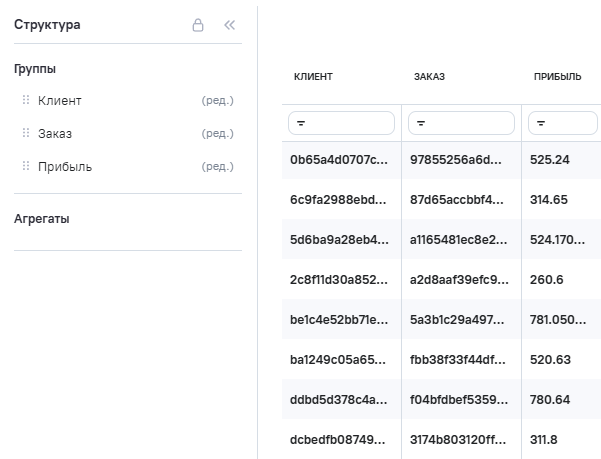This screenshot has width=601, height=459.
Task: Edit the Клиент group via (ред.) link
Action: click(x=217, y=101)
